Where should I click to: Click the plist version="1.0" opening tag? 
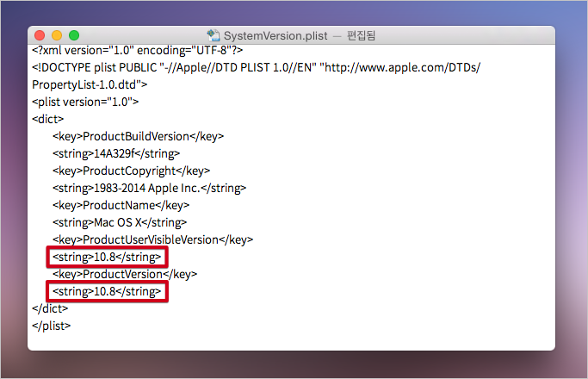click(x=85, y=102)
